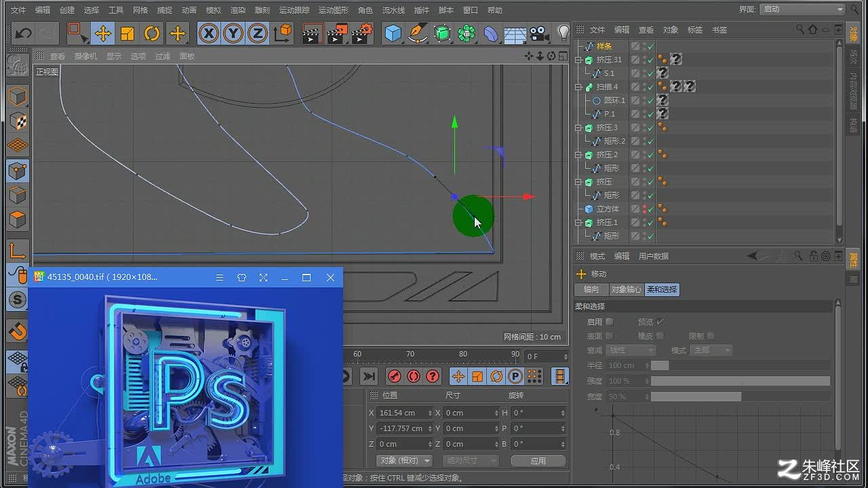This screenshot has width=868, height=488.
Task: Render to Picture Viewer
Action: pos(338,33)
